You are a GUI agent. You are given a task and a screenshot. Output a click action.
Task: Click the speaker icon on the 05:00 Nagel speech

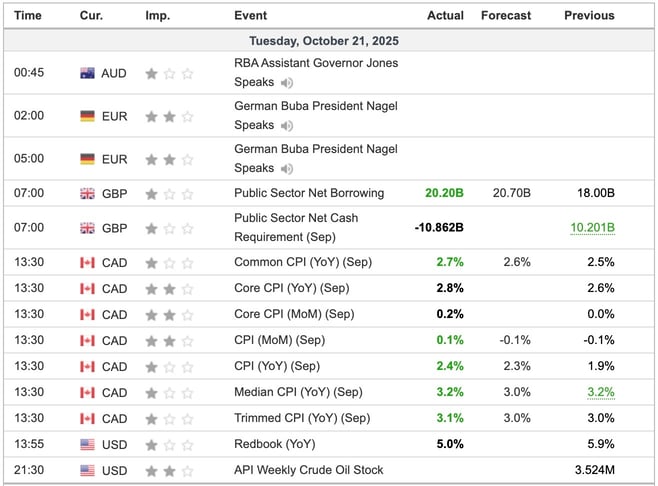[x=287, y=169]
